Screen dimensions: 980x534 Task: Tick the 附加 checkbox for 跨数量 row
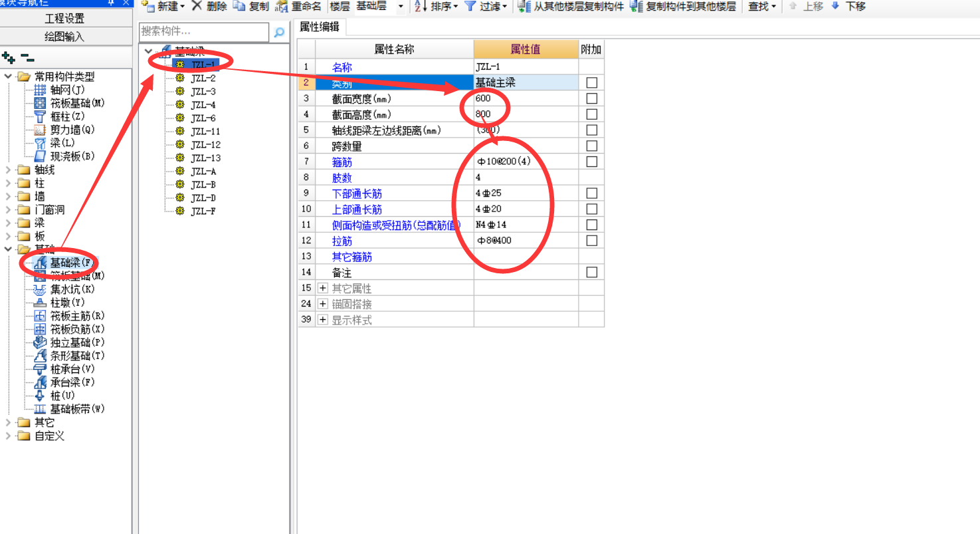(591, 146)
